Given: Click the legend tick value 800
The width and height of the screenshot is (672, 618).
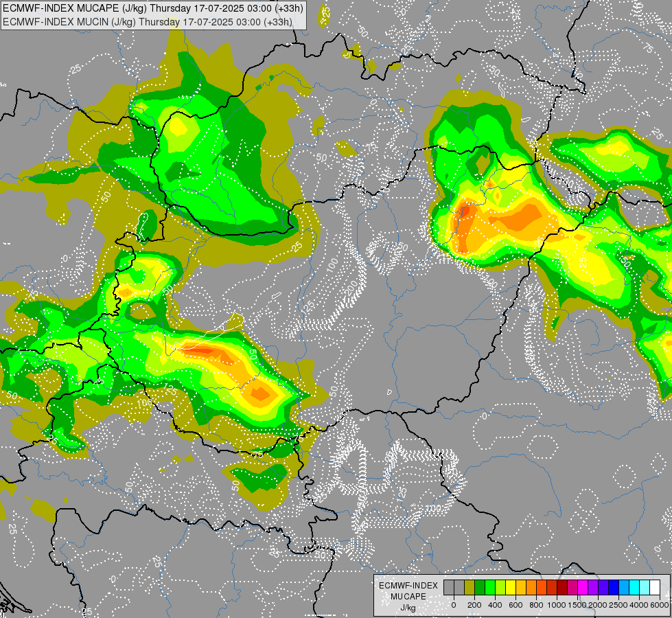Looking at the screenshot, I should 536,605.
